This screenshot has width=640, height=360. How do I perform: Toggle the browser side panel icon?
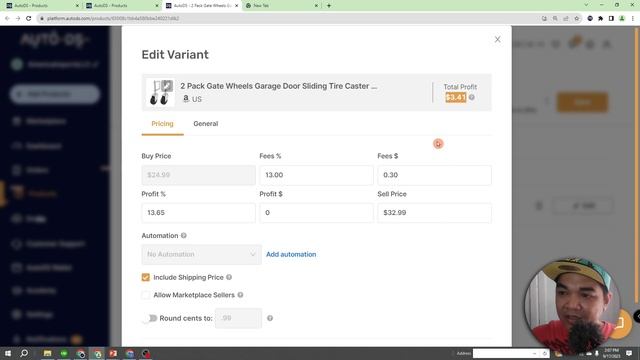pos(611,18)
